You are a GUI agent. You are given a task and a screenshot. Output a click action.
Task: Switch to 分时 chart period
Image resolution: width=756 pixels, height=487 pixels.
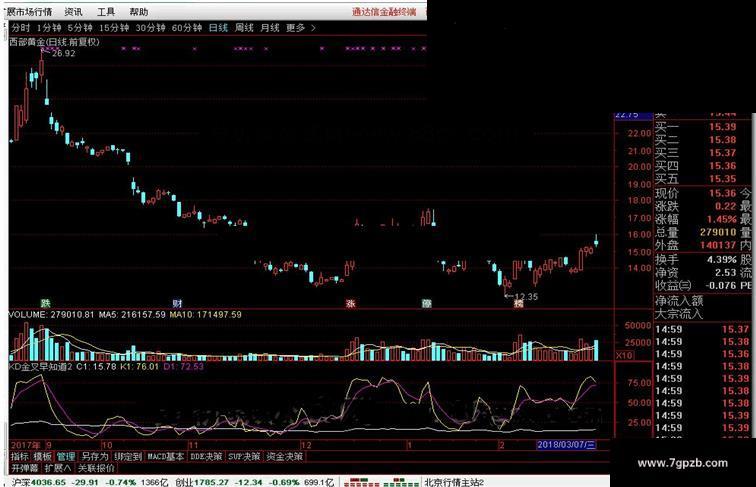[x=21, y=28]
